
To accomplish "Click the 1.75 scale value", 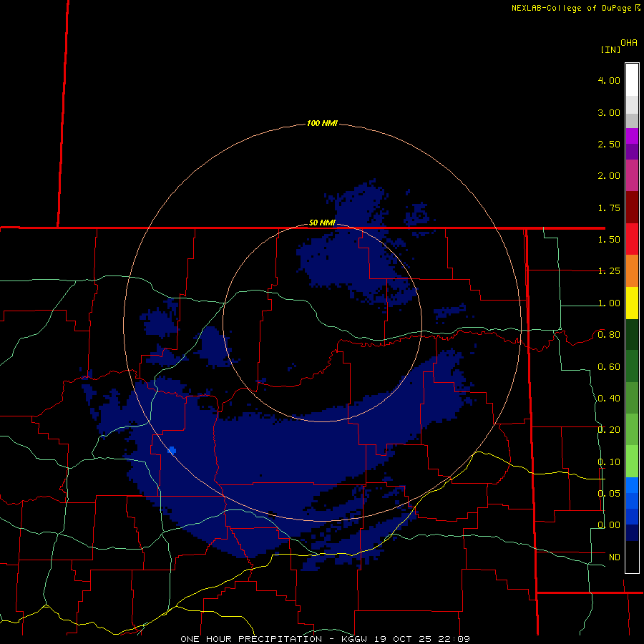I will pyautogui.click(x=609, y=208).
